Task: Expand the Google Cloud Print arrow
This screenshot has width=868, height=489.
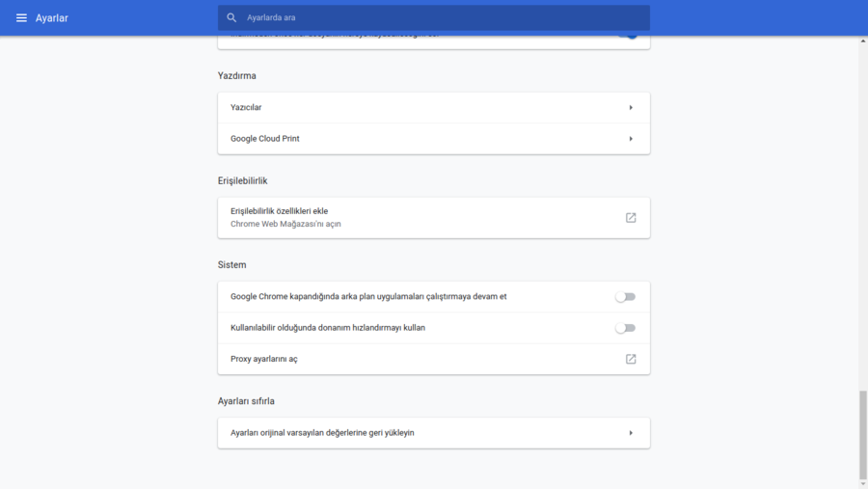Action: click(631, 139)
